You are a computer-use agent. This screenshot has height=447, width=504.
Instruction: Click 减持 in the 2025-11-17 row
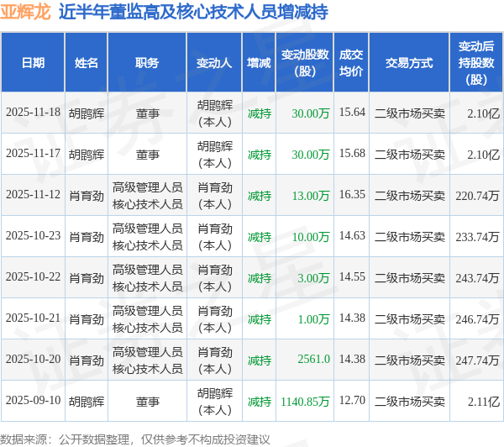(259, 154)
